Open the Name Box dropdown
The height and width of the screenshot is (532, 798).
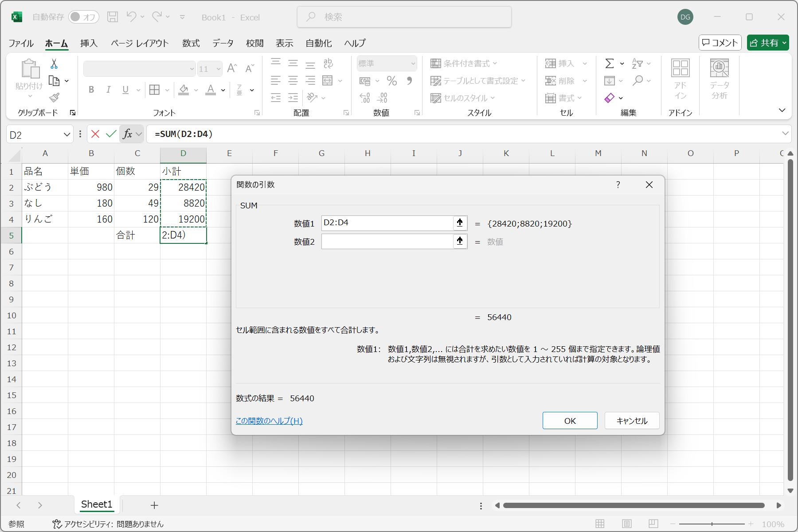pos(67,134)
